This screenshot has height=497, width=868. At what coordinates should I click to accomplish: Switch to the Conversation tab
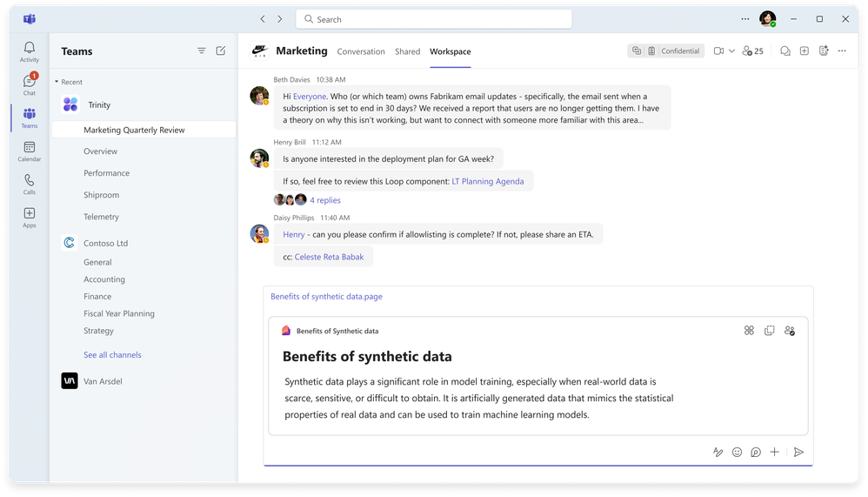[361, 51]
